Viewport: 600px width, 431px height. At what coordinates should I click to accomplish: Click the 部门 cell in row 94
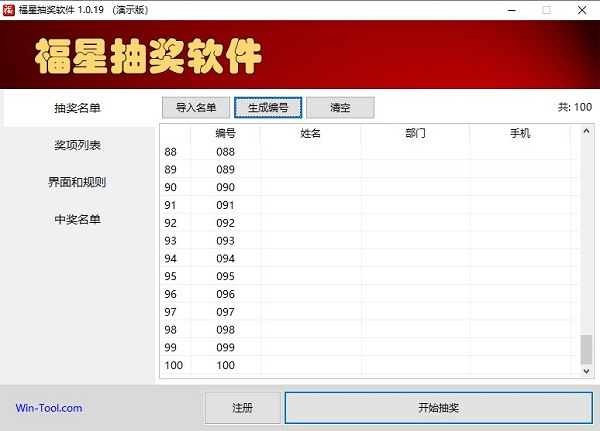(416, 258)
